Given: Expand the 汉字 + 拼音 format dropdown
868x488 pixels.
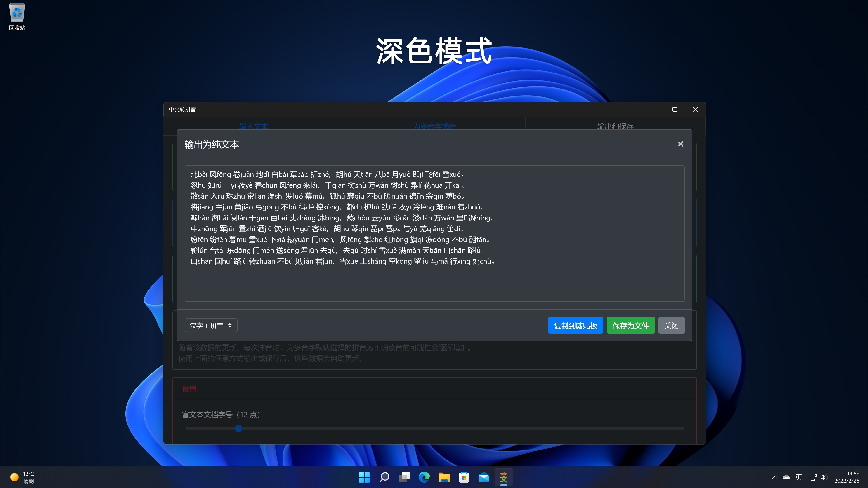Looking at the screenshot, I should (x=211, y=325).
